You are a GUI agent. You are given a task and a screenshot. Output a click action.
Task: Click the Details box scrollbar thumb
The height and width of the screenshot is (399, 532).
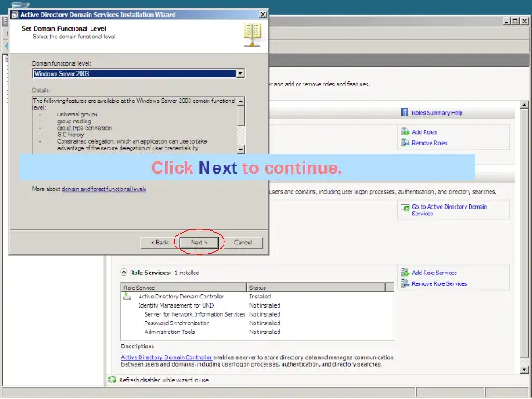point(240,116)
